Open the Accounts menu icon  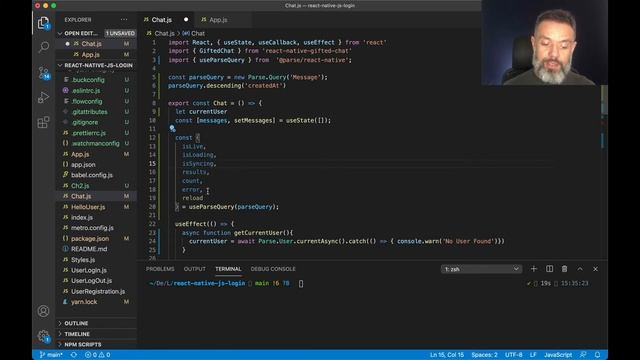point(43,311)
